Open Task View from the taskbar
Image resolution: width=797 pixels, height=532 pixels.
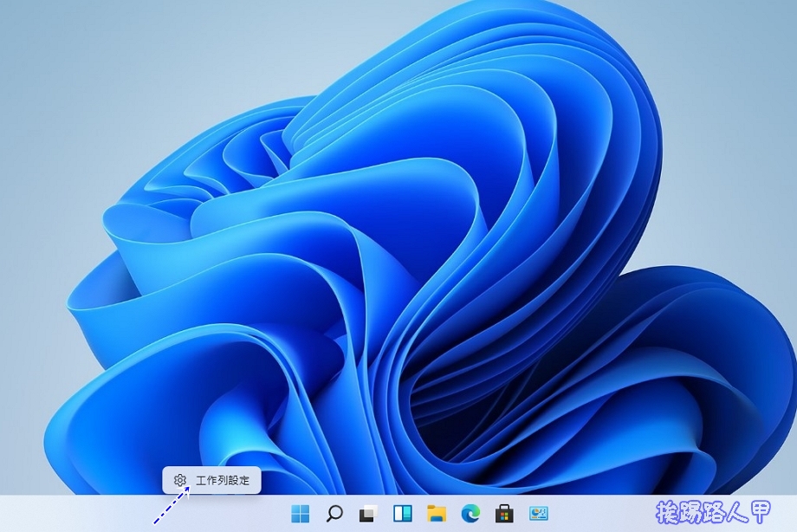368,514
